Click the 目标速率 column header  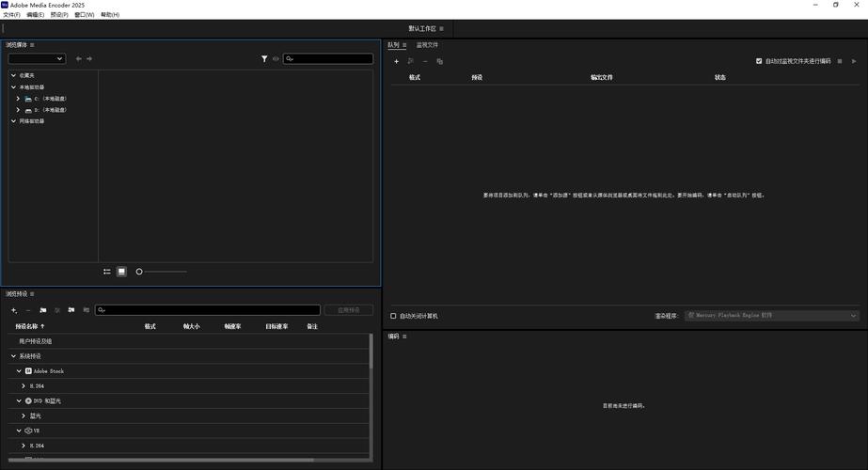pyautogui.click(x=276, y=326)
